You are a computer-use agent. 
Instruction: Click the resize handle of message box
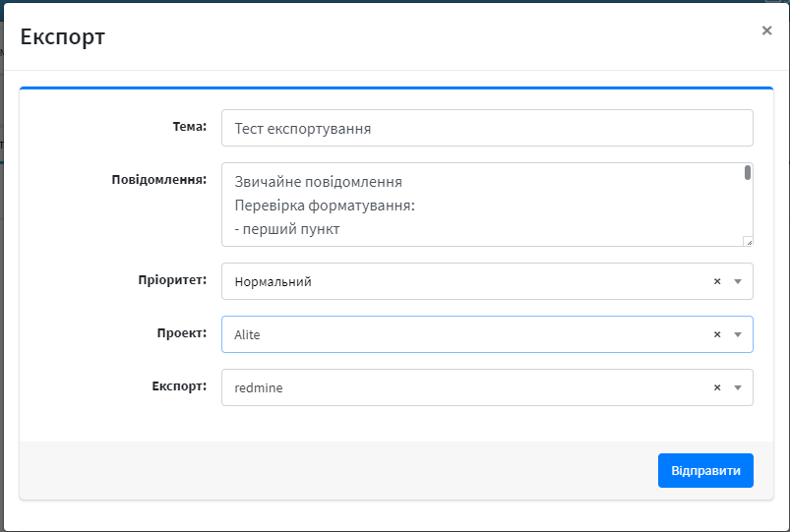click(748, 241)
